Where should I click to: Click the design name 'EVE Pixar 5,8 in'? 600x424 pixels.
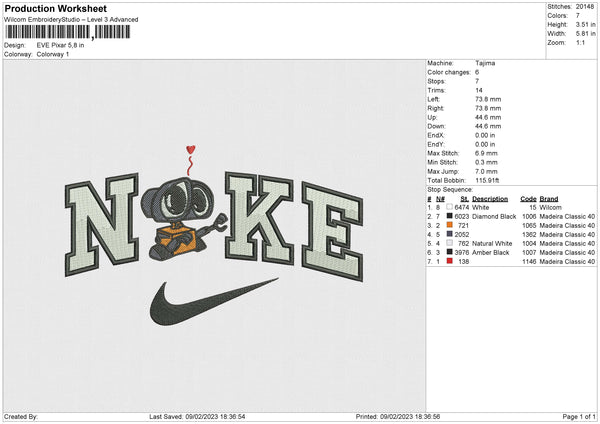(x=60, y=45)
